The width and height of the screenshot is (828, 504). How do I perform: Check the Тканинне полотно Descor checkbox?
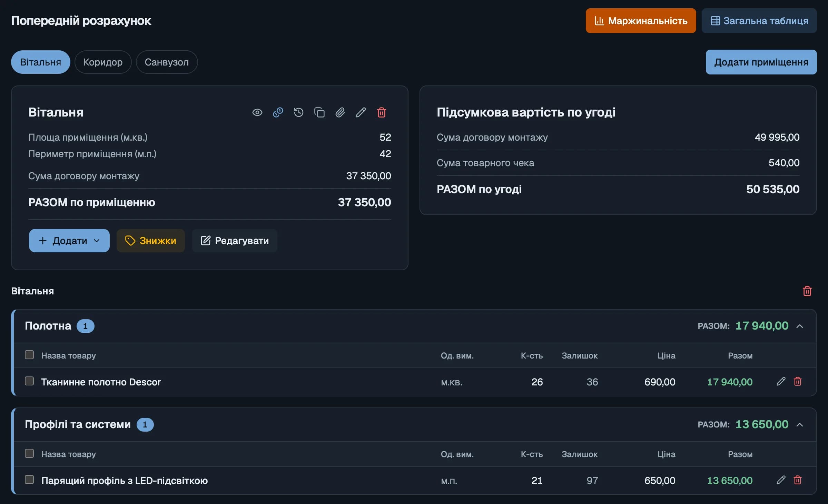click(29, 381)
